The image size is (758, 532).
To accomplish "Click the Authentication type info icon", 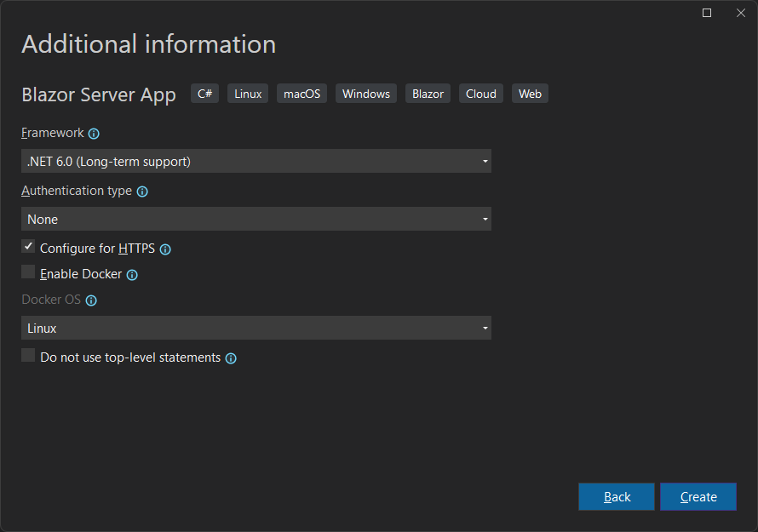I will [x=142, y=192].
